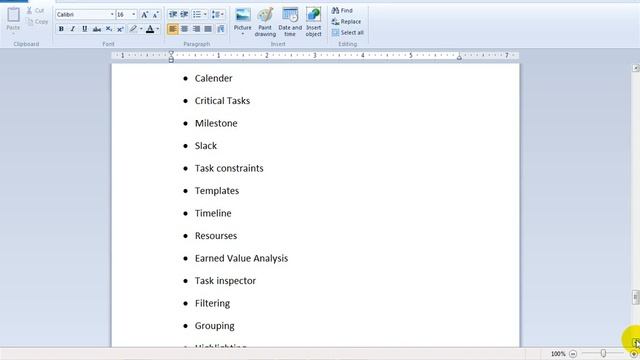Open the Picture dropdown arrow
The width and height of the screenshot is (640, 360).
tap(242, 34)
